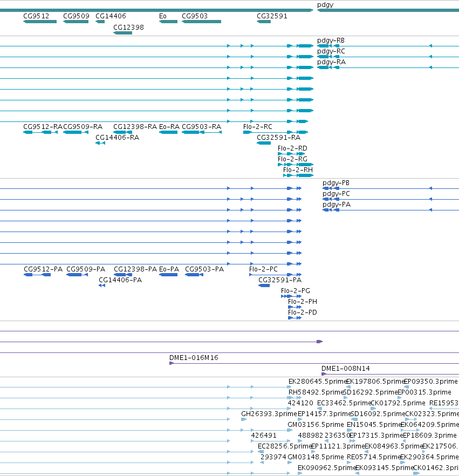Select the CG12398-RA transcript label

[x=135, y=127]
